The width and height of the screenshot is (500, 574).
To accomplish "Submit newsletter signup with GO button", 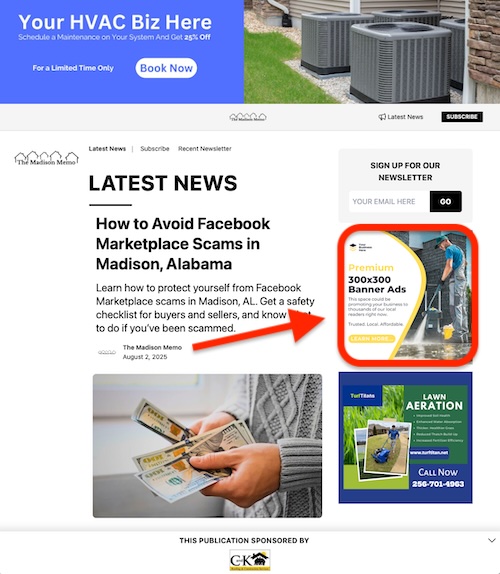I will [445, 201].
